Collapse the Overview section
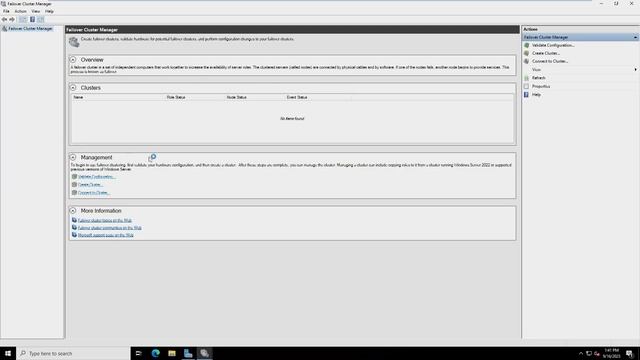This screenshot has height=360, width=640. coord(73,60)
